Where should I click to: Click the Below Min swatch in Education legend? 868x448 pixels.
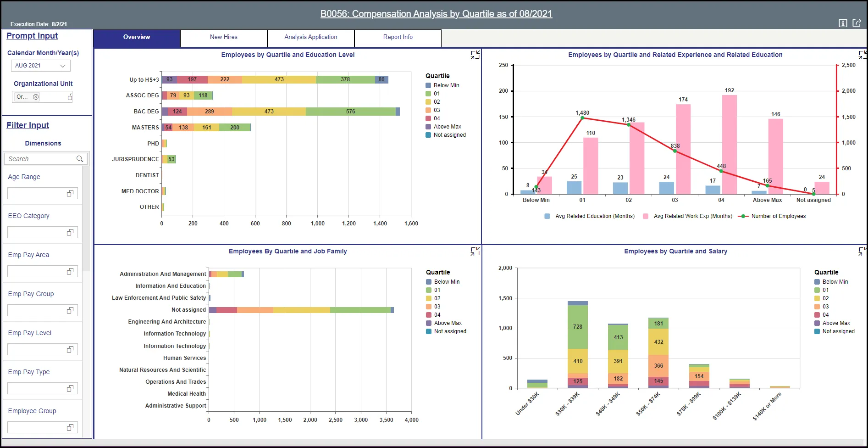tap(428, 85)
